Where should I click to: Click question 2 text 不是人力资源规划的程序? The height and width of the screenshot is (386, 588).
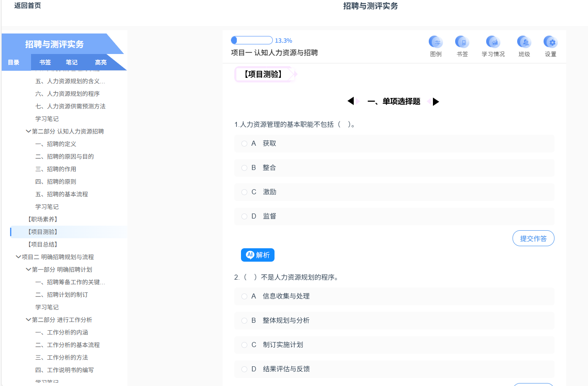coord(287,277)
